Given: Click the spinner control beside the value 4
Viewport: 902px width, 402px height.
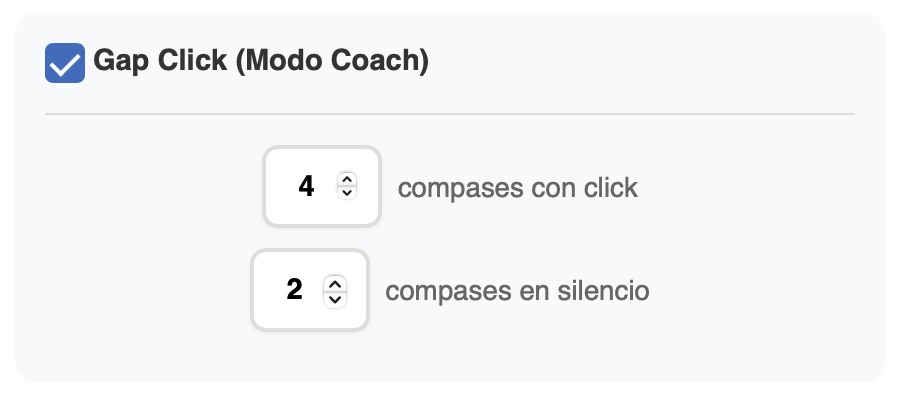Looking at the screenshot, I should coord(347,187).
